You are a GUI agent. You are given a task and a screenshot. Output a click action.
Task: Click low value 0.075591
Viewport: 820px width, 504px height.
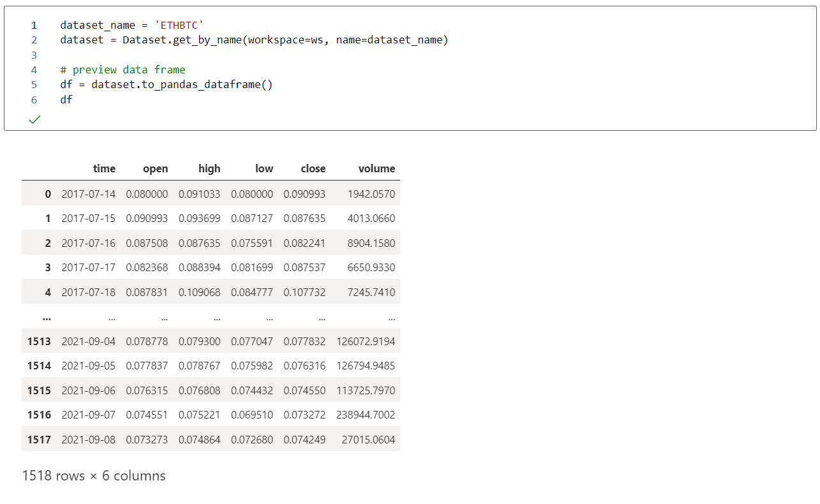pos(252,242)
